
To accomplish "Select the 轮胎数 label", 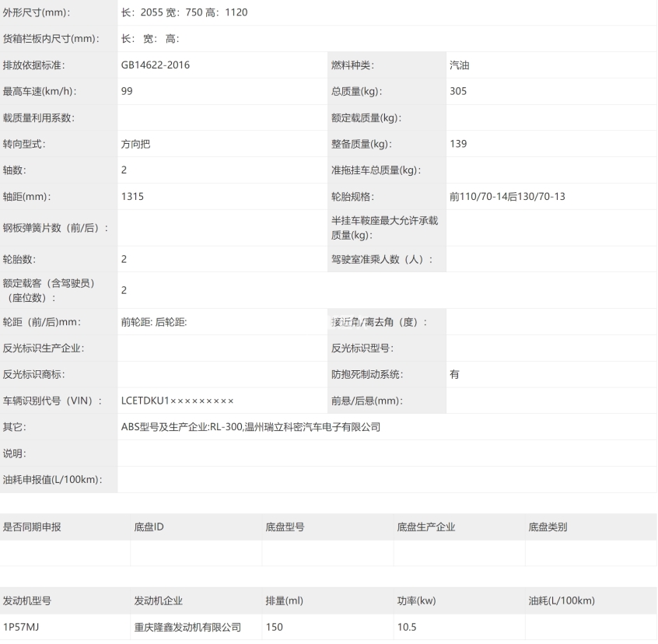I will coord(19,259).
